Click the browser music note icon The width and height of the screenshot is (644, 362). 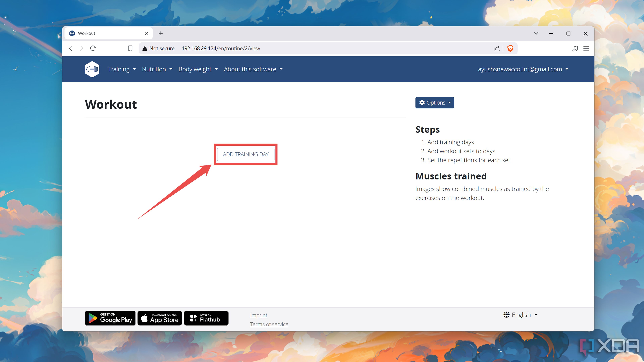pyautogui.click(x=575, y=48)
